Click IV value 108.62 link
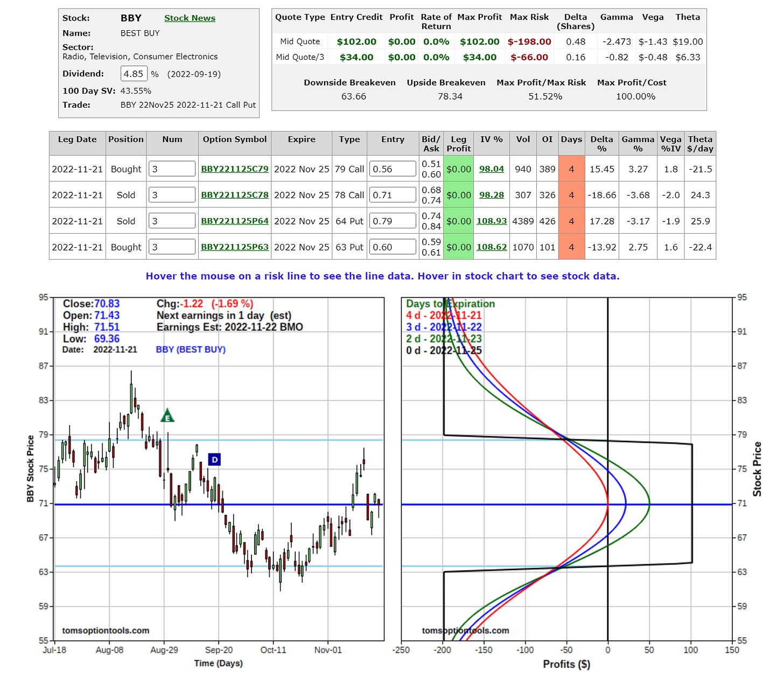The image size is (784, 692). (x=492, y=247)
